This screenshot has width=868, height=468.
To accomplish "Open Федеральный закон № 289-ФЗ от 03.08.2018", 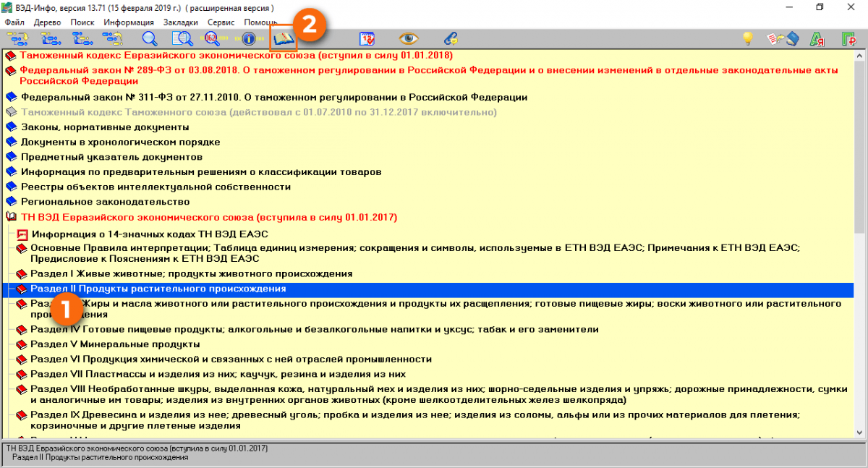I will pos(429,75).
